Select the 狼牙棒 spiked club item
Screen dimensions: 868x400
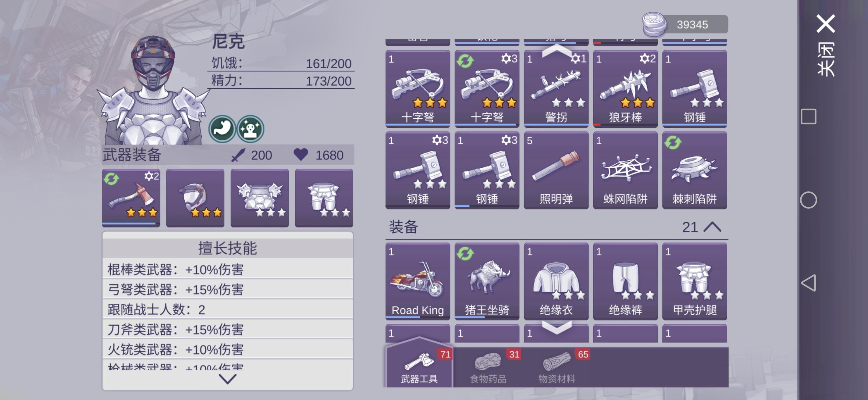(x=625, y=89)
